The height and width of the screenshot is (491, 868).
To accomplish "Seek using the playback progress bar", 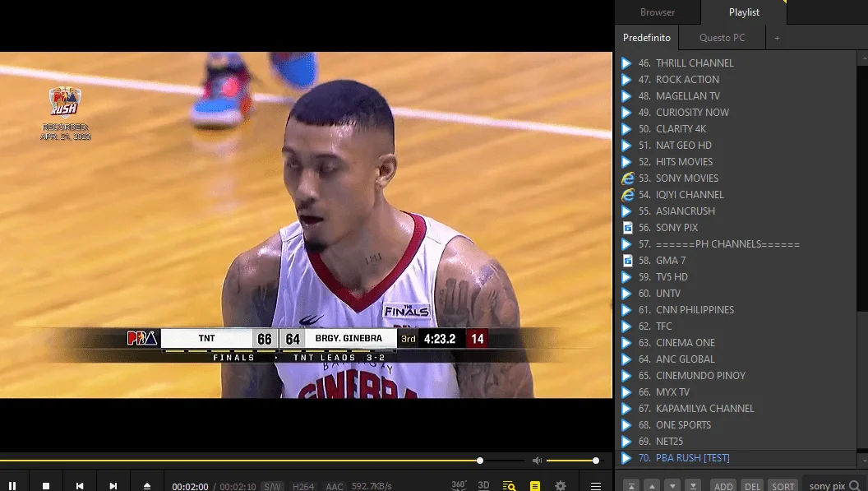I will (262, 461).
